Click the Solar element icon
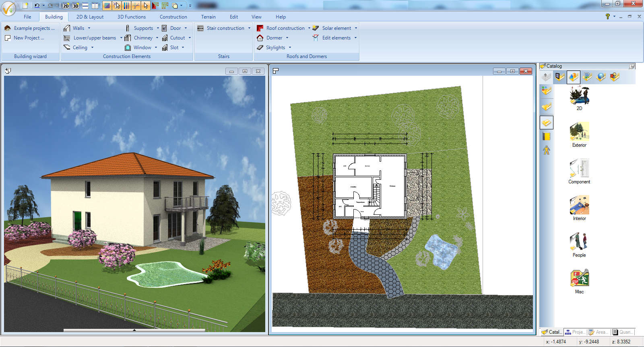The image size is (644, 347). pyautogui.click(x=316, y=28)
